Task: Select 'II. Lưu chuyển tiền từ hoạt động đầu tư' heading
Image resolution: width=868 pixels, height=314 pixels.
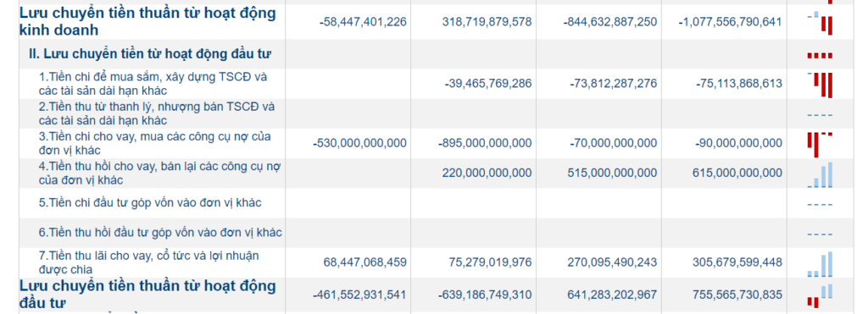Action: point(150,54)
